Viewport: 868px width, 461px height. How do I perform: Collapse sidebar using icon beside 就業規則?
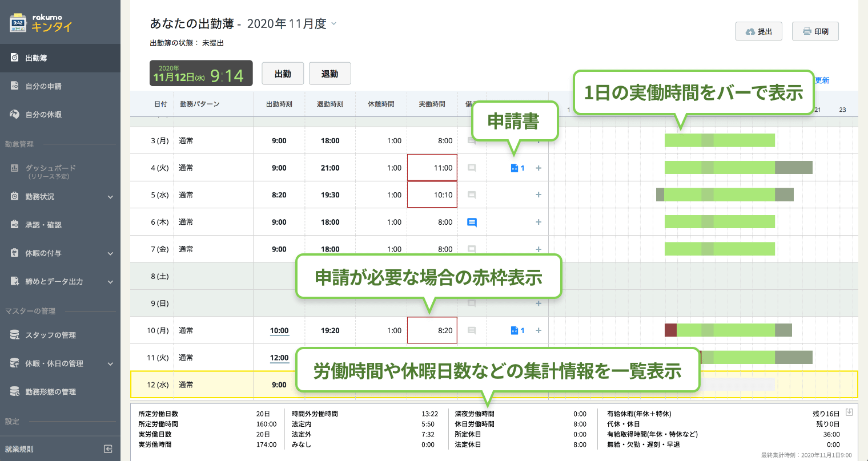(108, 449)
